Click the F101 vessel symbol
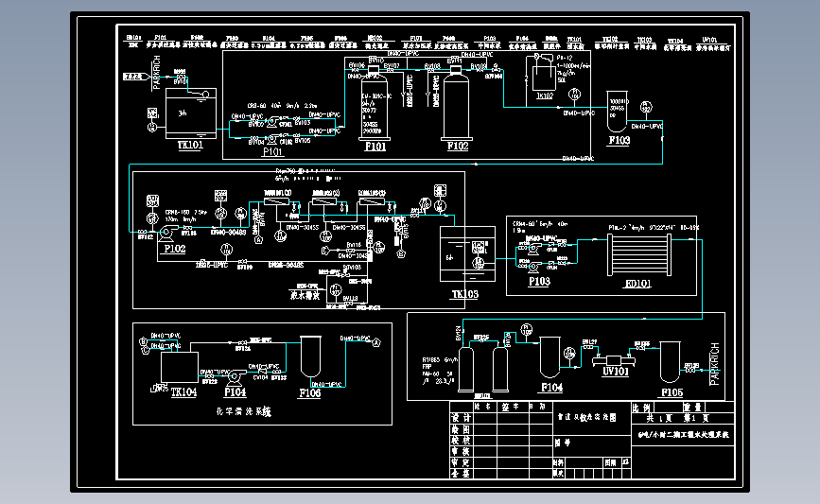Screen dimensions: 820x504 pos(375,104)
